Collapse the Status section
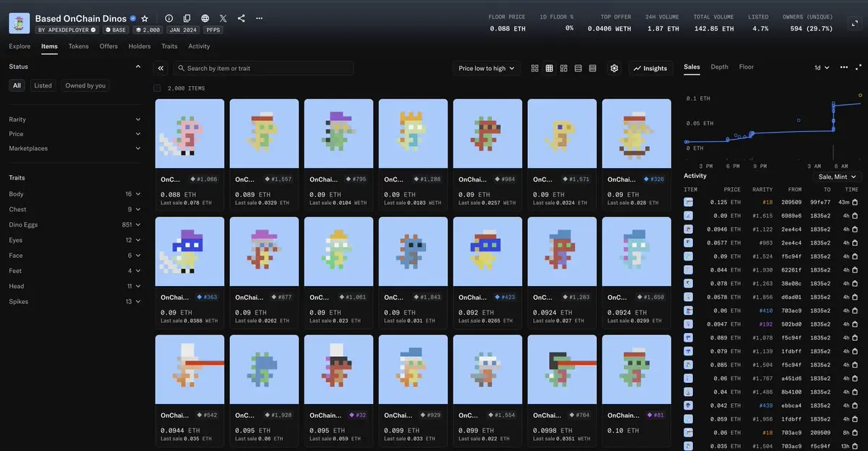 coord(138,67)
